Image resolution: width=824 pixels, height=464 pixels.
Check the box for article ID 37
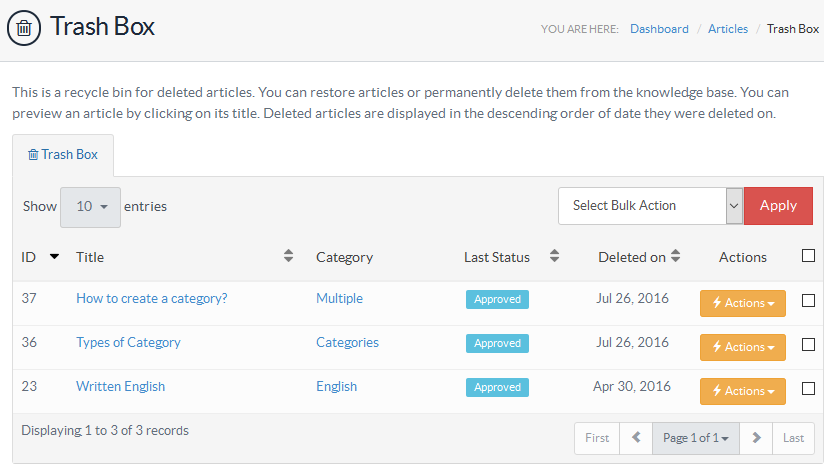click(x=808, y=300)
